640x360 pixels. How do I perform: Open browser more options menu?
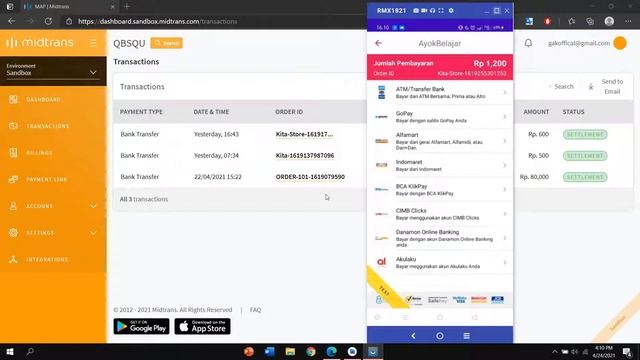(628, 21)
